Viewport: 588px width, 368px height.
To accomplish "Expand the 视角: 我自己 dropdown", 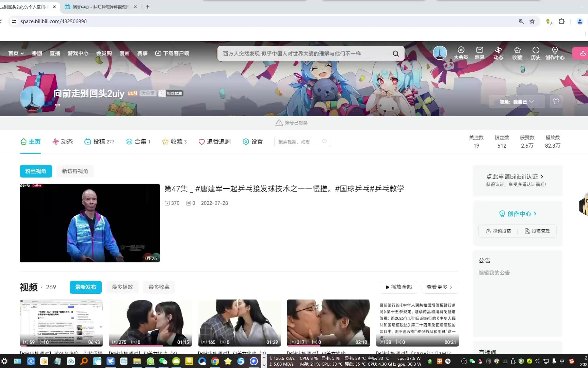I will 517,102.
